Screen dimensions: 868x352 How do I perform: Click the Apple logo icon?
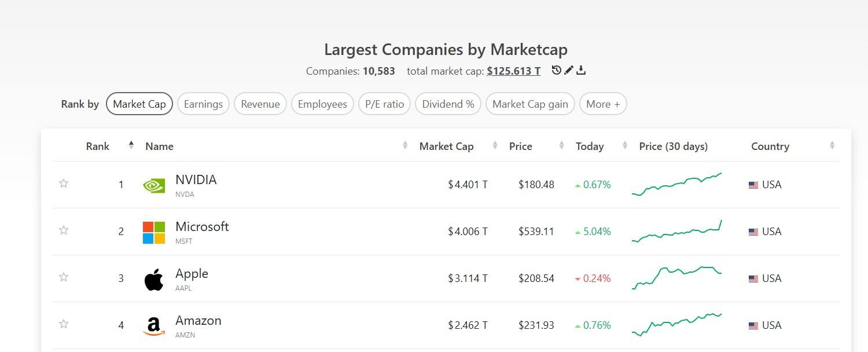click(x=154, y=279)
